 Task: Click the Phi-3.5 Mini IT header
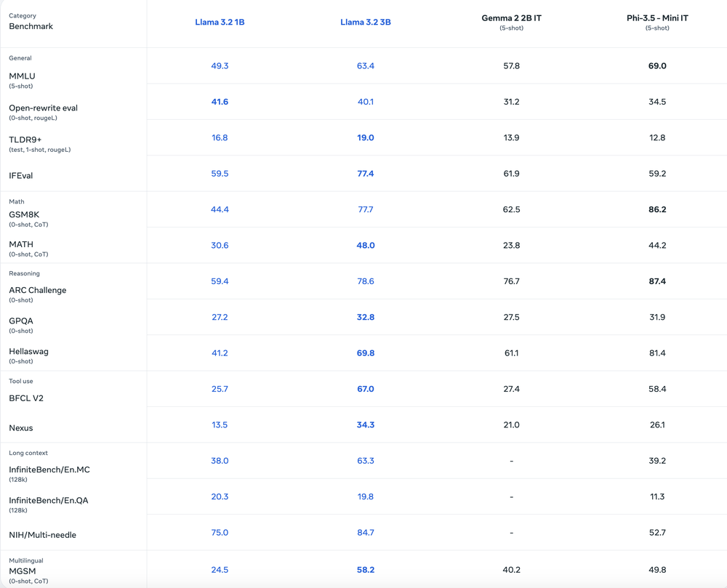pos(656,20)
